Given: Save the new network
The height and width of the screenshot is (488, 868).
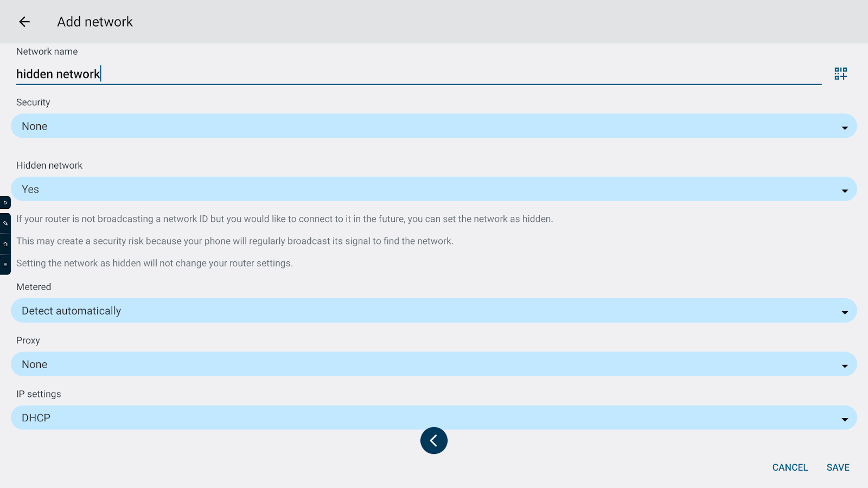Looking at the screenshot, I should tap(838, 467).
